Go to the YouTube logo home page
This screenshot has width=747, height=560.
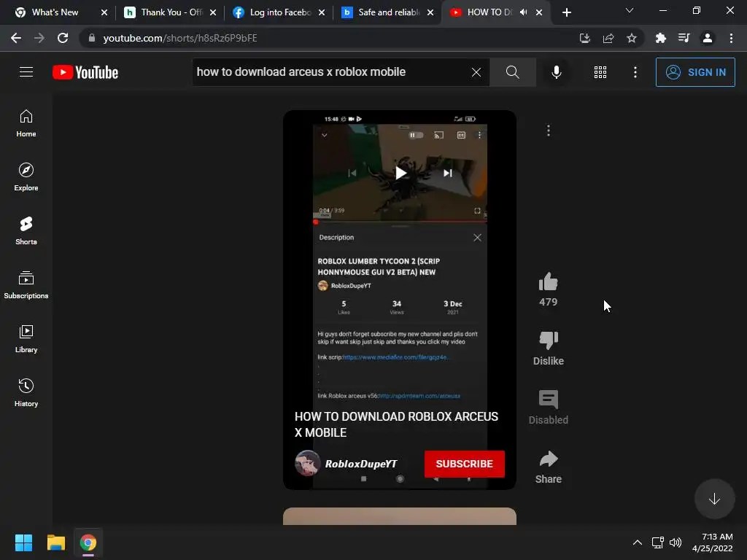point(85,72)
